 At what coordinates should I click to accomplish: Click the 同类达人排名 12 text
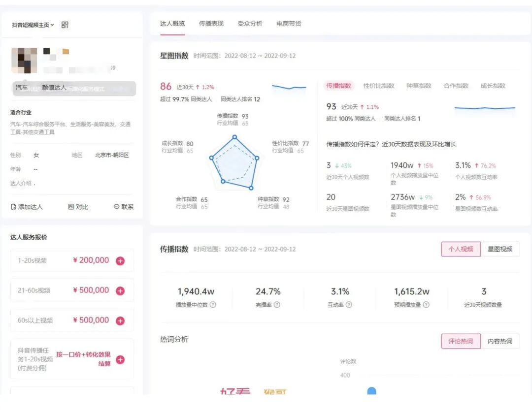240,99
